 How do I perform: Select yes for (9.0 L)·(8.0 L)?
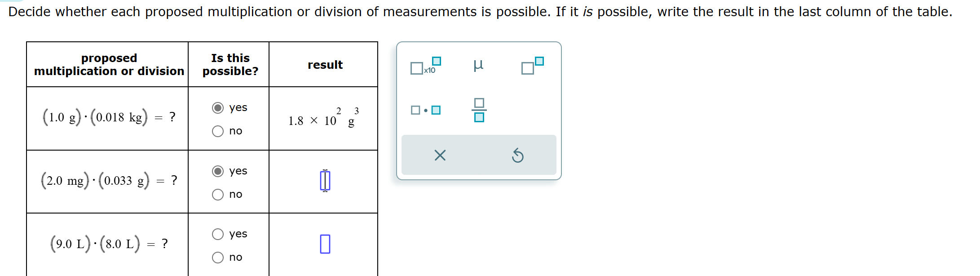click(x=218, y=234)
